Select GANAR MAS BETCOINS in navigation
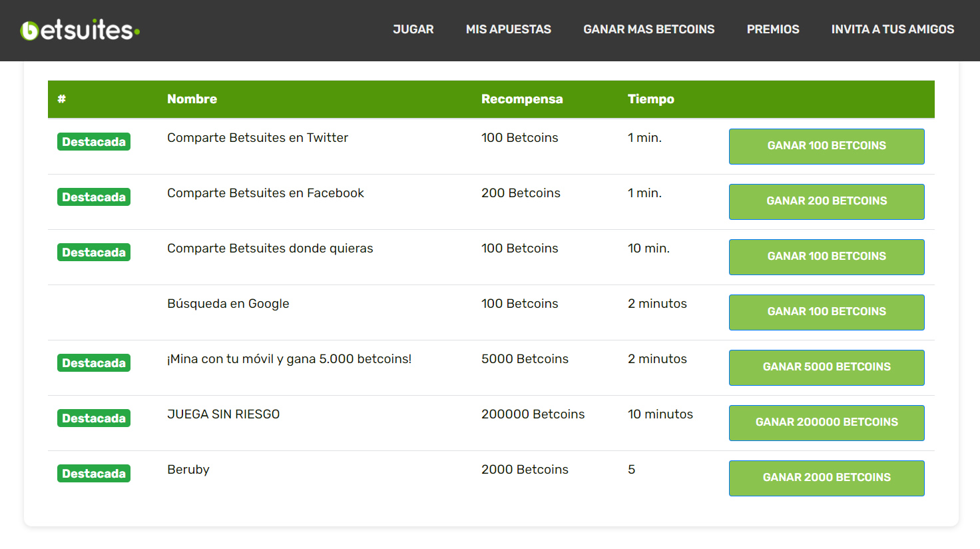 tap(648, 29)
